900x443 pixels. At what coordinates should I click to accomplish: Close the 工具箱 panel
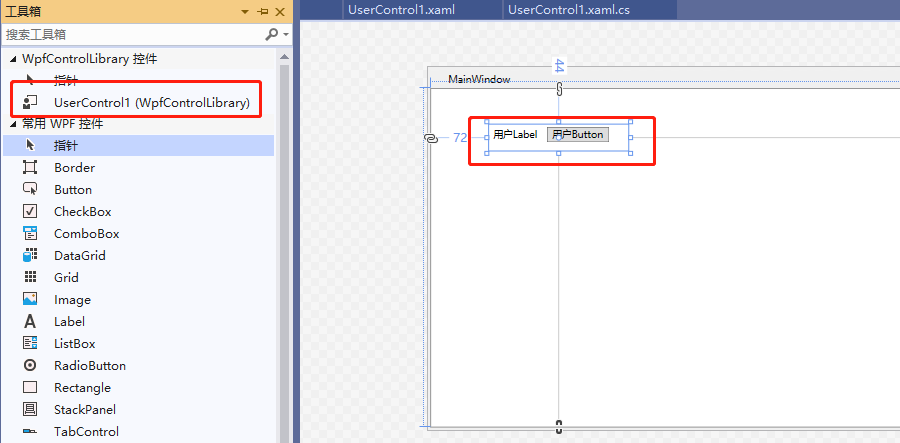point(280,12)
